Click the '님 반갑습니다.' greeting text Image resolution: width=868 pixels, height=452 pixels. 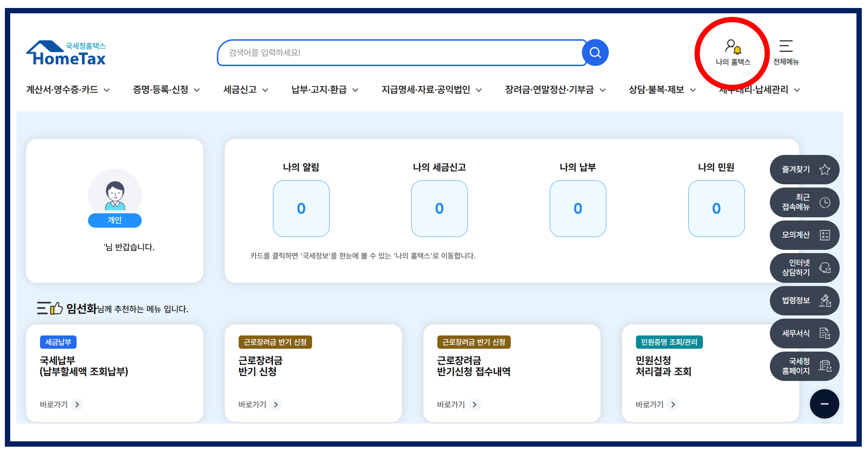pyautogui.click(x=129, y=247)
